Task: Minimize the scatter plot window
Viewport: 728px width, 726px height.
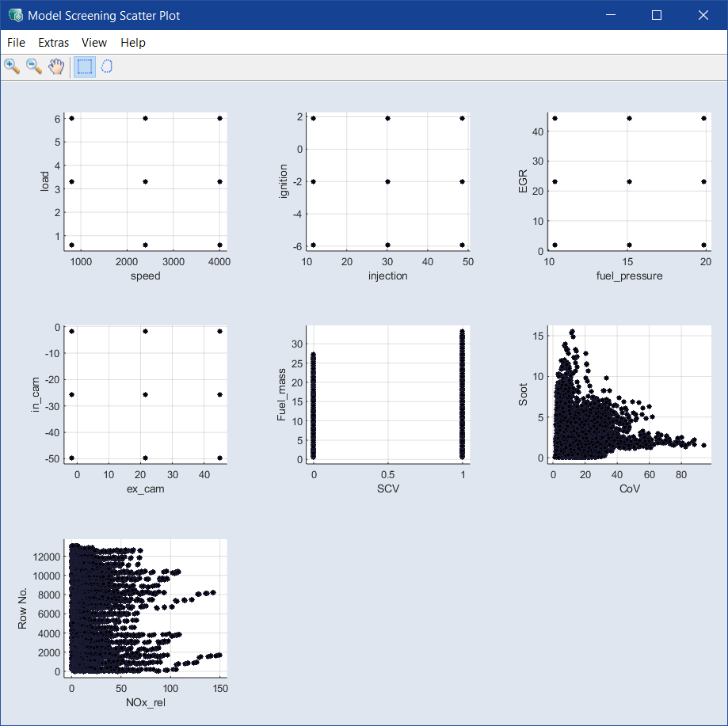Action: click(610, 15)
